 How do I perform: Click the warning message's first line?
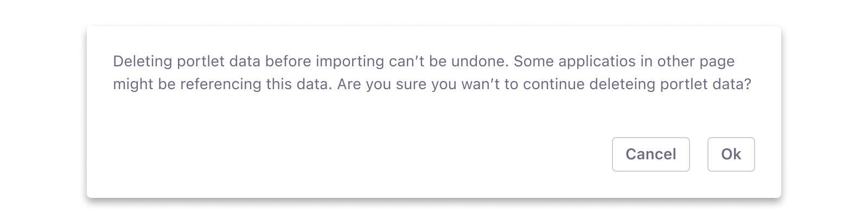pos(423,61)
